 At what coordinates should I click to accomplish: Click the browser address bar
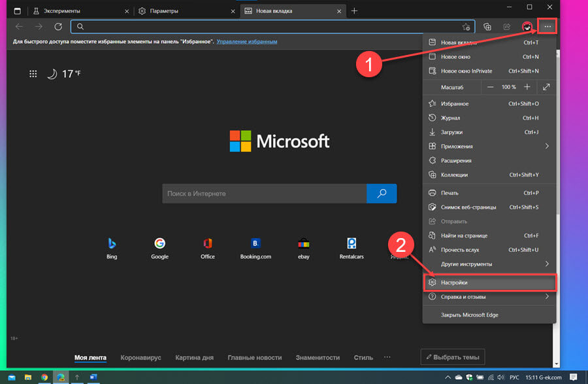(272, 27)
